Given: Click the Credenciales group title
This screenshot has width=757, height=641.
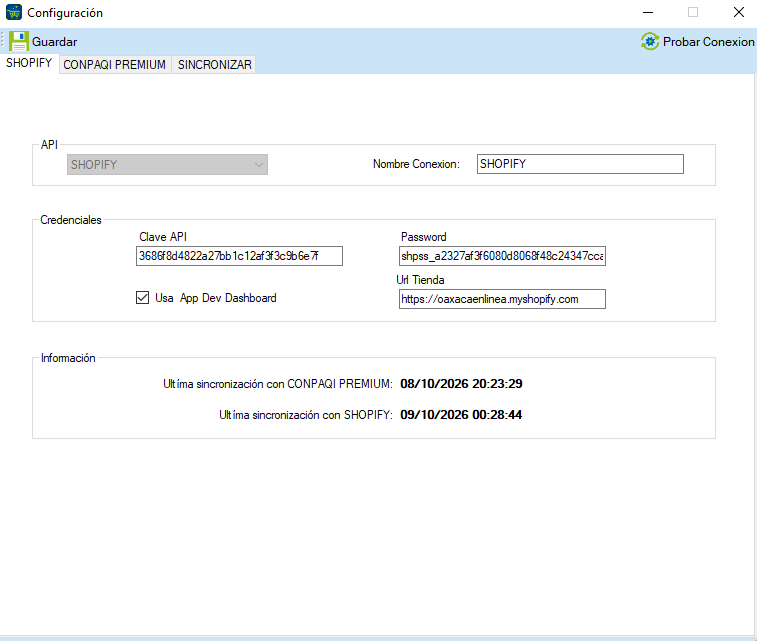Looking at the screenshot, I should click(70, 220).
